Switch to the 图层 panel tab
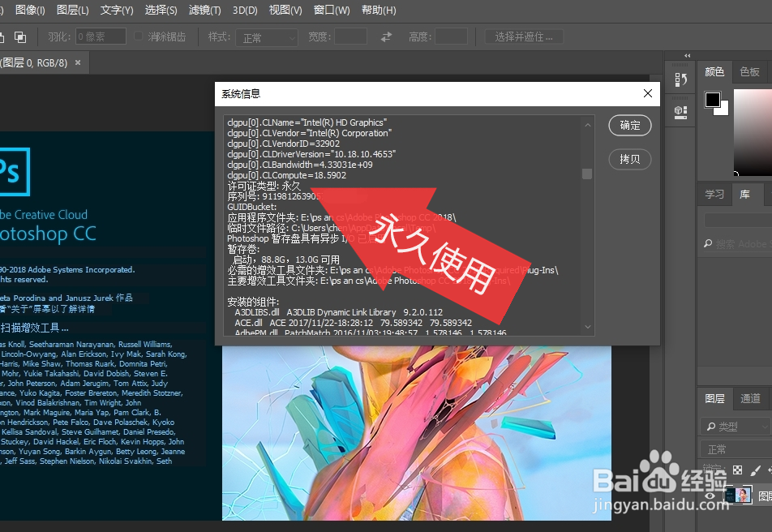 point(714,398)
